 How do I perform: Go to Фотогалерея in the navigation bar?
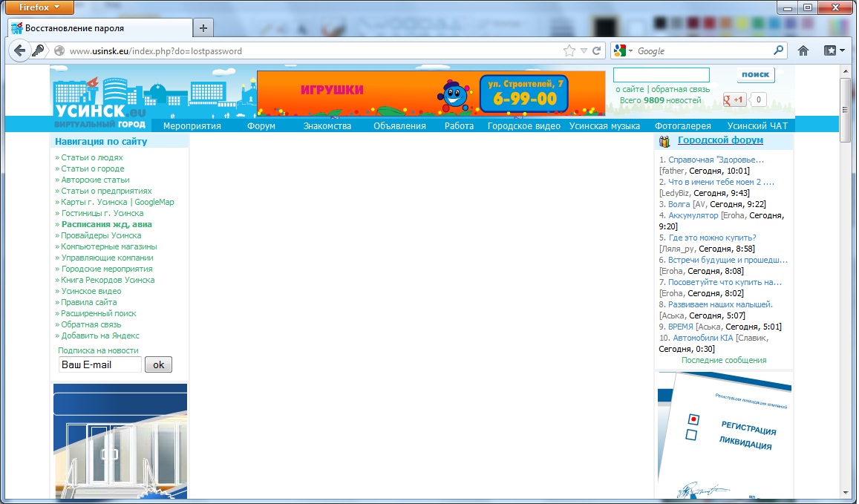tap(682, 125)
